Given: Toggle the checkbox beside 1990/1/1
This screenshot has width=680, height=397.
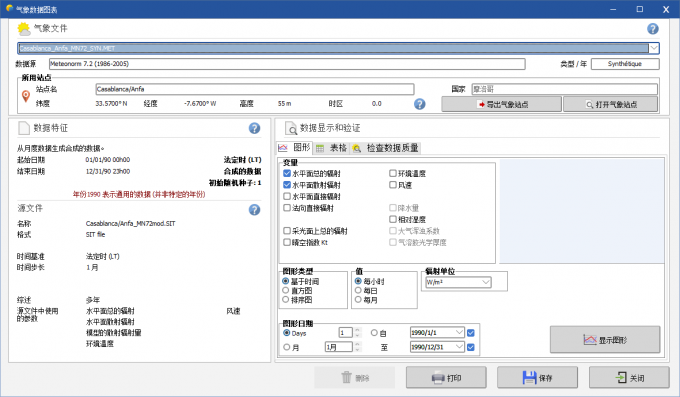Looking at the screenshot, I should click(471, 333).
